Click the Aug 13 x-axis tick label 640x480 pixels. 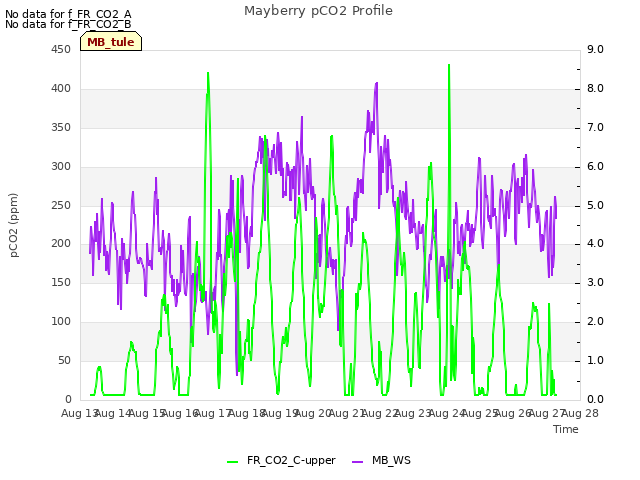point(79,413)
